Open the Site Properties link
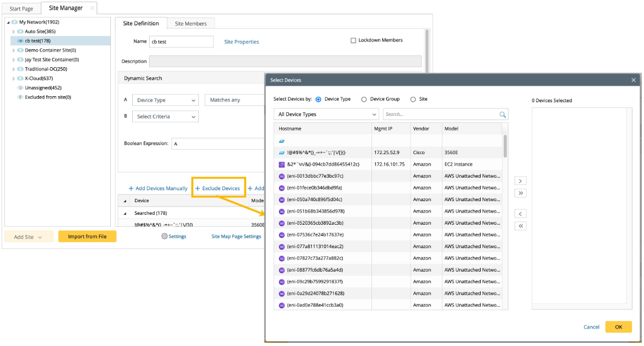 pyautogui.click(x=241, y=42)
